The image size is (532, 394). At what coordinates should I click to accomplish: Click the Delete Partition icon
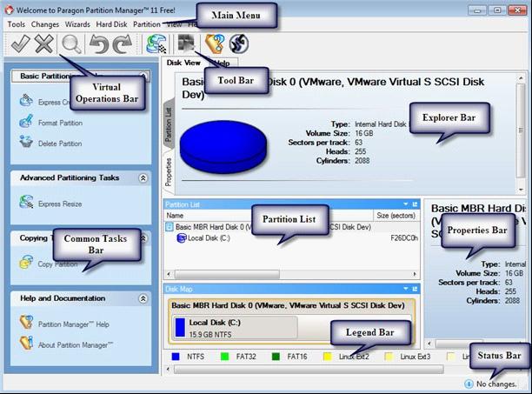[x=24, y=144]
